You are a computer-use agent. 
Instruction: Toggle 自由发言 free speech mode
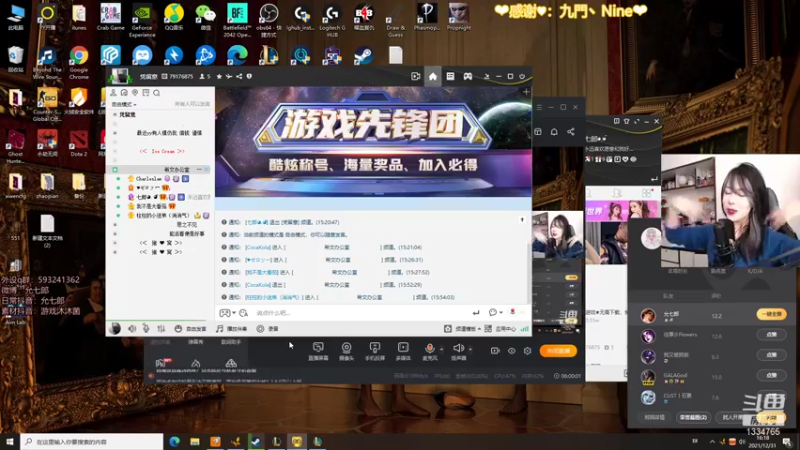(x=190, y=329)
